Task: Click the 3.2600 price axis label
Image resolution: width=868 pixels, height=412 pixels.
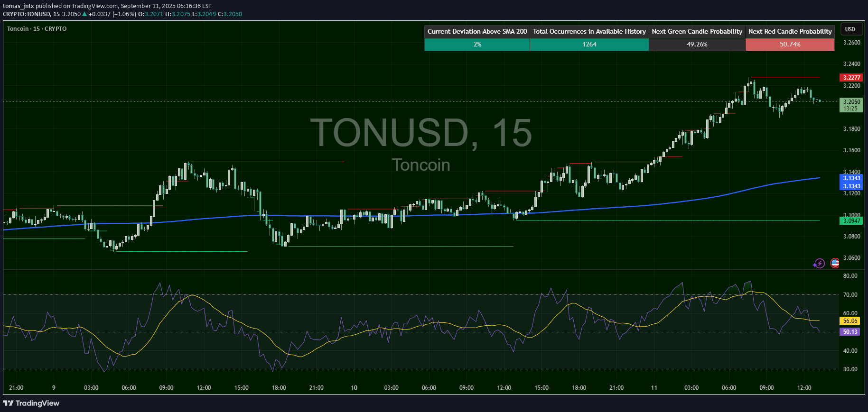Action: pyautogui.click(x=851, y=43)
